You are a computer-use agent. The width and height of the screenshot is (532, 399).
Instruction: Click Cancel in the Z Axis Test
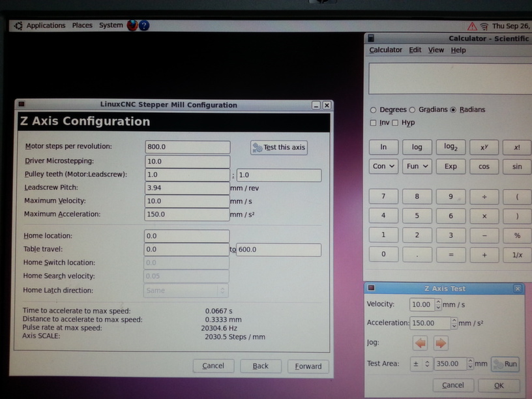pyautogui.click(x=453, y=385)
